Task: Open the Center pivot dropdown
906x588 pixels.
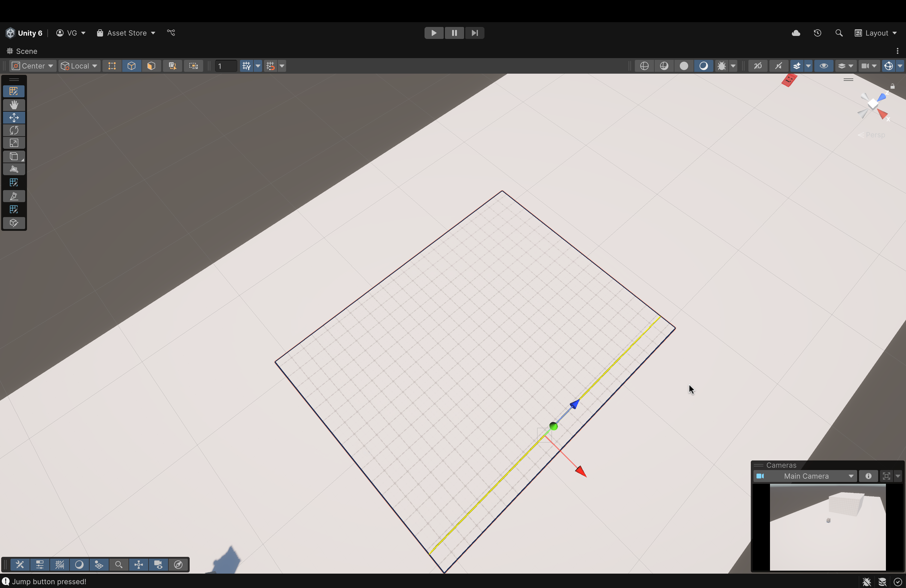Action: 32,66
